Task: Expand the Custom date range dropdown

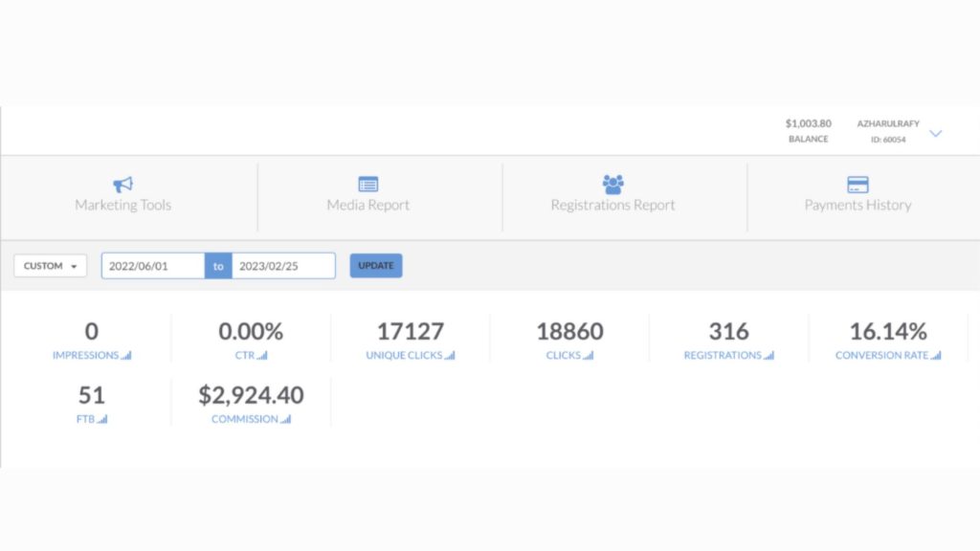Action: [51, 266]
